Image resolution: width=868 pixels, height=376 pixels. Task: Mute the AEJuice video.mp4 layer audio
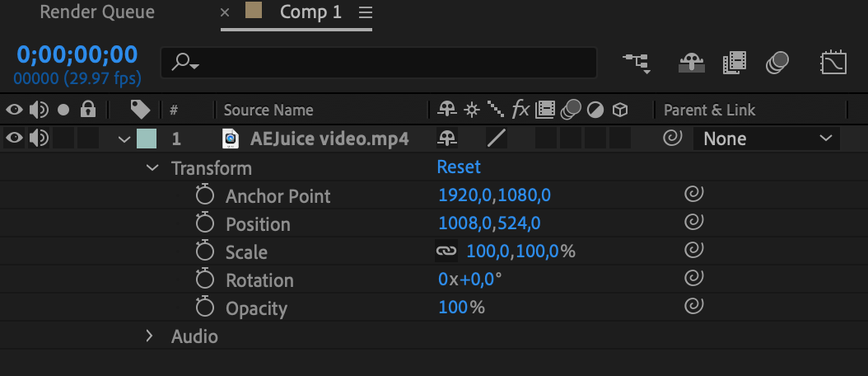tap(38, 139)
